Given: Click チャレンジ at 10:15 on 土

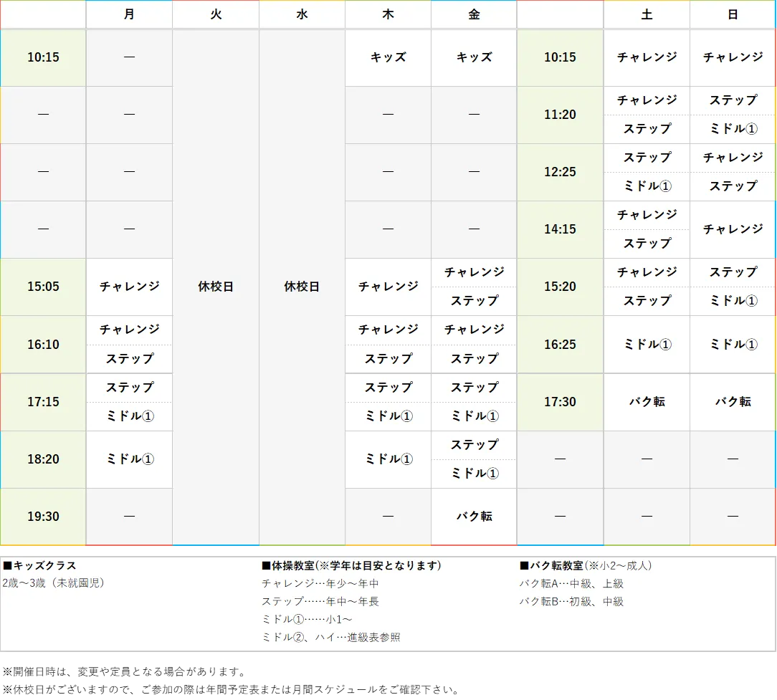Looking at the screenshot, I should pos(646,57).
